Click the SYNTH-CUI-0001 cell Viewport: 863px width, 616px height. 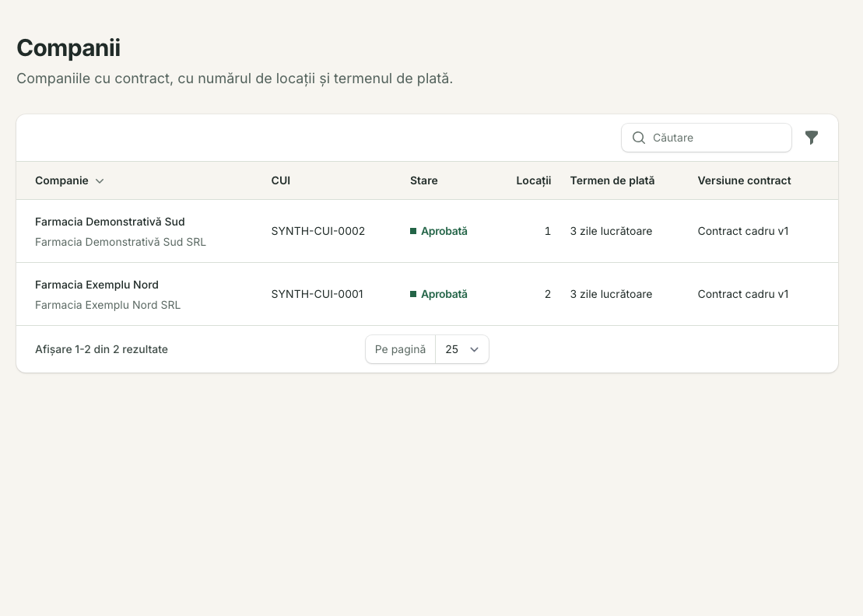point(317,294)
